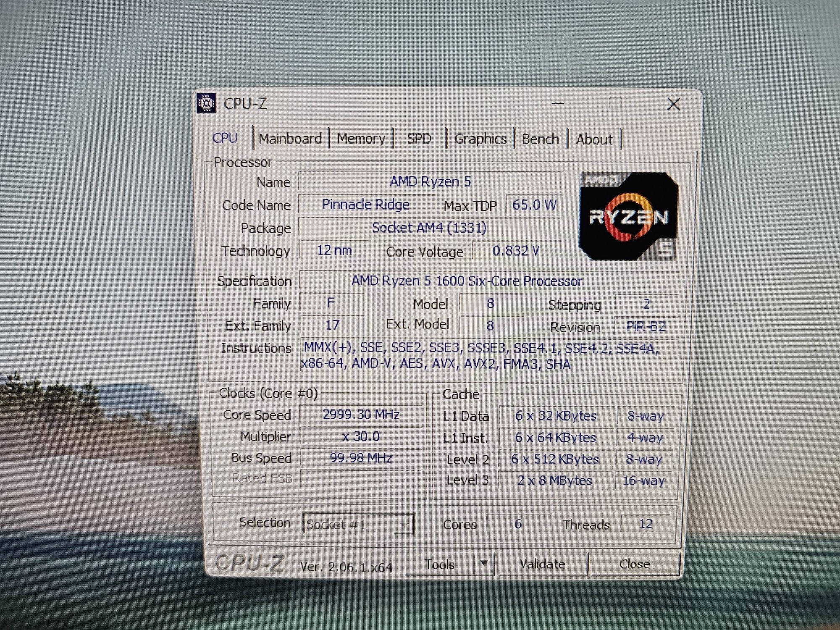The image size is (840, 630).
Task: Click the Tools button
Action: coord(440,564)
